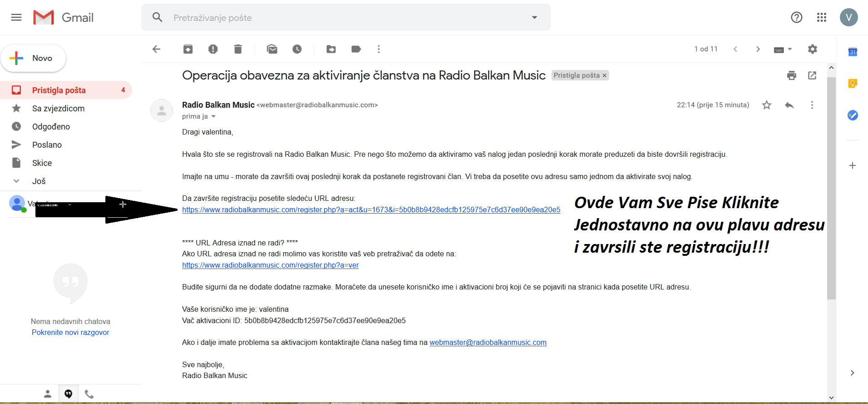Move email to a folder
Screen dimensions: 868x404
(x=331, y=49)
